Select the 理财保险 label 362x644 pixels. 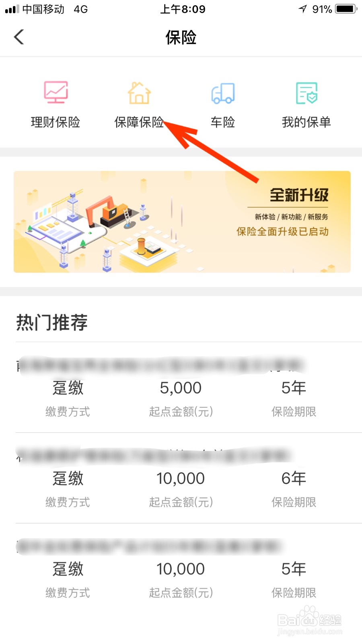tap(56, 122)
